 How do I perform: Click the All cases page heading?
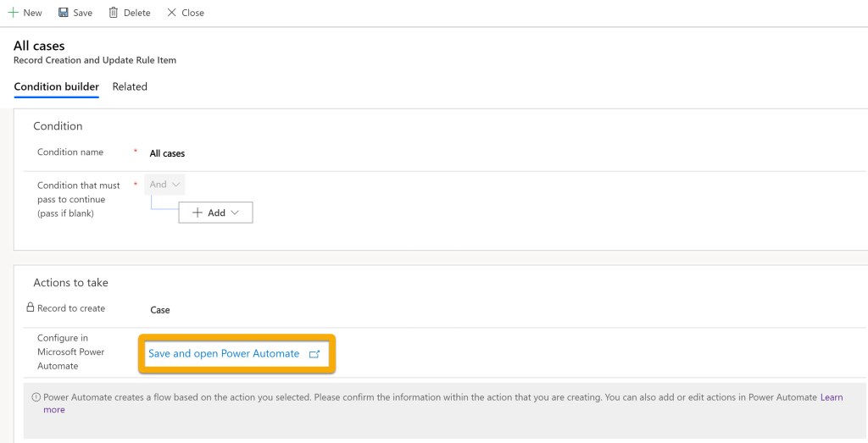click(39, 45)
